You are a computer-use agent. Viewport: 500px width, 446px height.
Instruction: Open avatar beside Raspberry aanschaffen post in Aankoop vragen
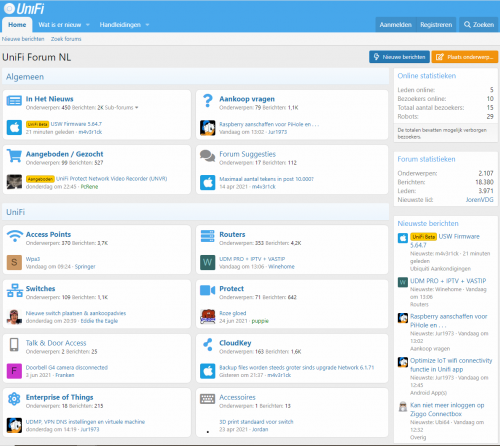tap(207, 128)
